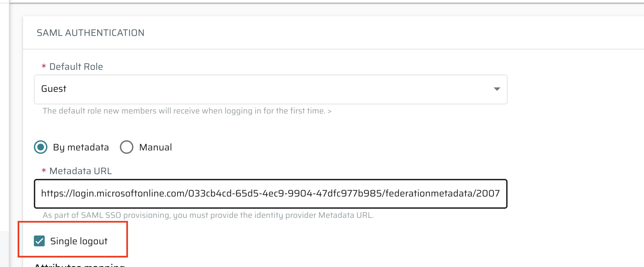Click the SAML SSO provisioning hint text
644x267 pixels.
coord(208,215)
